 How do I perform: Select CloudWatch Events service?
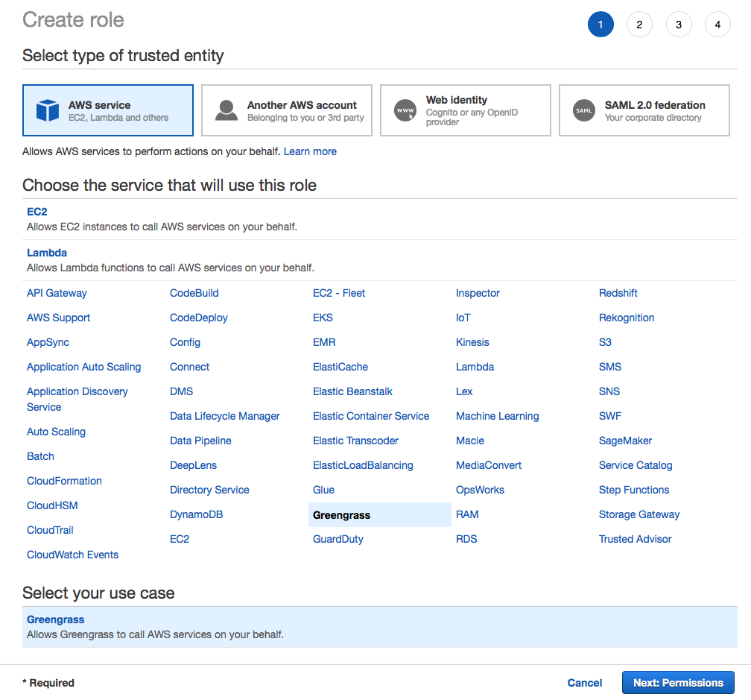[72, 555]
